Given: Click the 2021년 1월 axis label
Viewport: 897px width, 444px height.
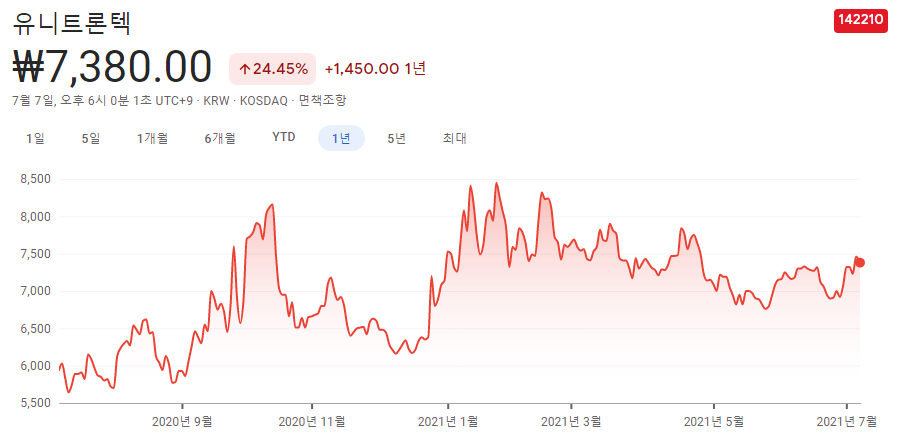Looking at the screenshot, I should pos(448,422).
